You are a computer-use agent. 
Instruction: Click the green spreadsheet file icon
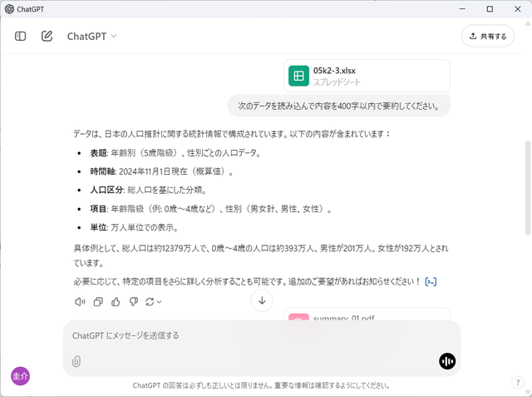tap(298, 76)
